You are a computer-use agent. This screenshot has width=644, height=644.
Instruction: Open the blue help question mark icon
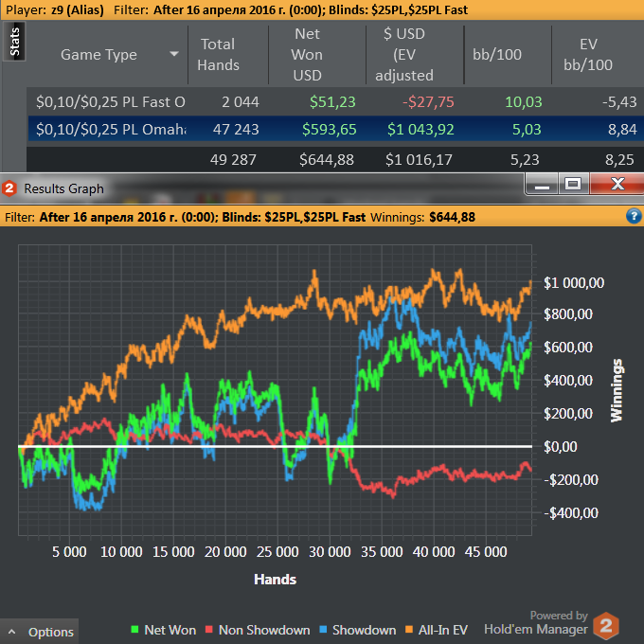pos(634,216)
